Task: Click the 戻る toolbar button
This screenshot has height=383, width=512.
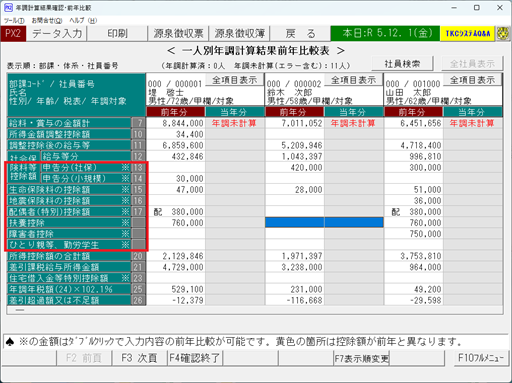Action: [300, 34]
